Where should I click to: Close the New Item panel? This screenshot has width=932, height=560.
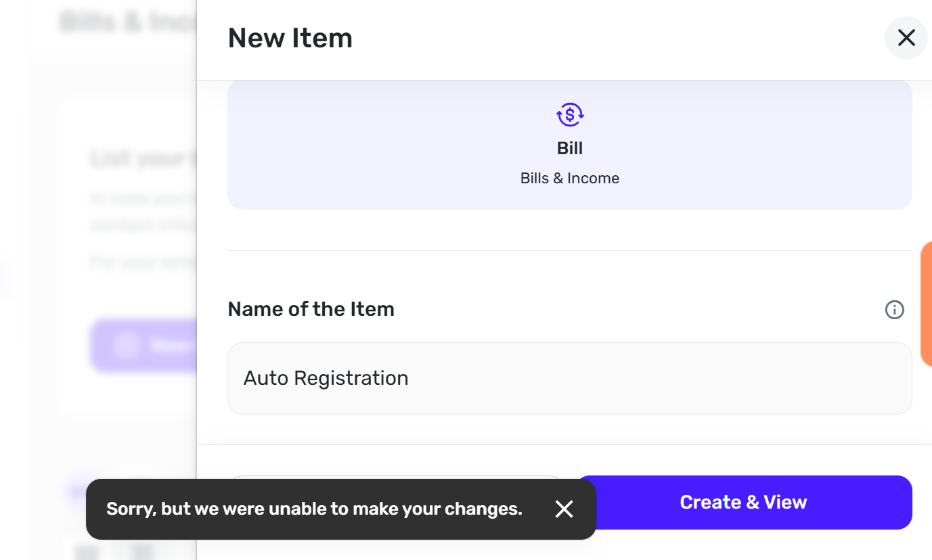pos(906,38)
